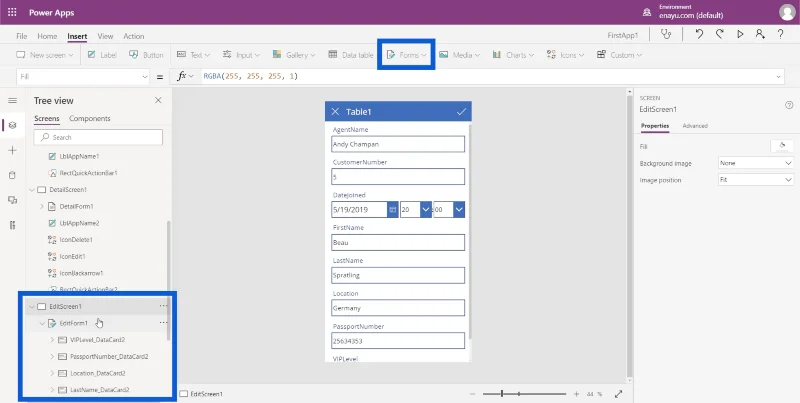800x403 pixels.
Task: Toggle the hamburger menu in left rail
Action: pyautogui.click(x=12, y=100)
